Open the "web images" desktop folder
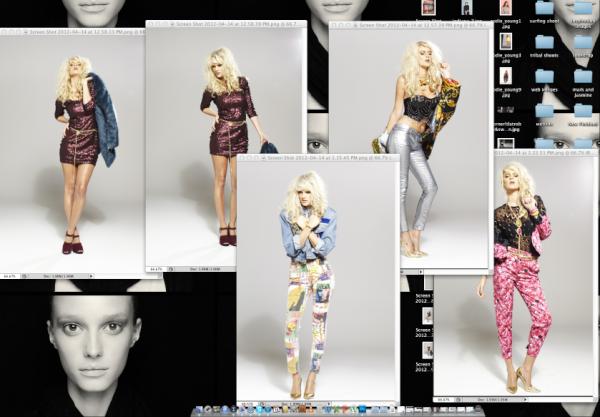The width and height of the screenshot is (600, 417). (544, 77)
